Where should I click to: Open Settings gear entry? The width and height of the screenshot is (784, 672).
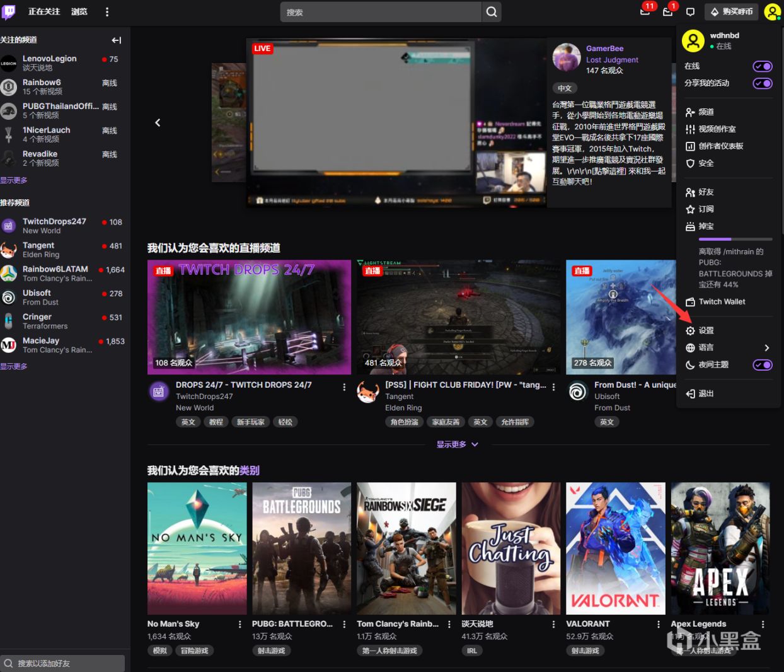pyautogui.click(x=700, y=330)
